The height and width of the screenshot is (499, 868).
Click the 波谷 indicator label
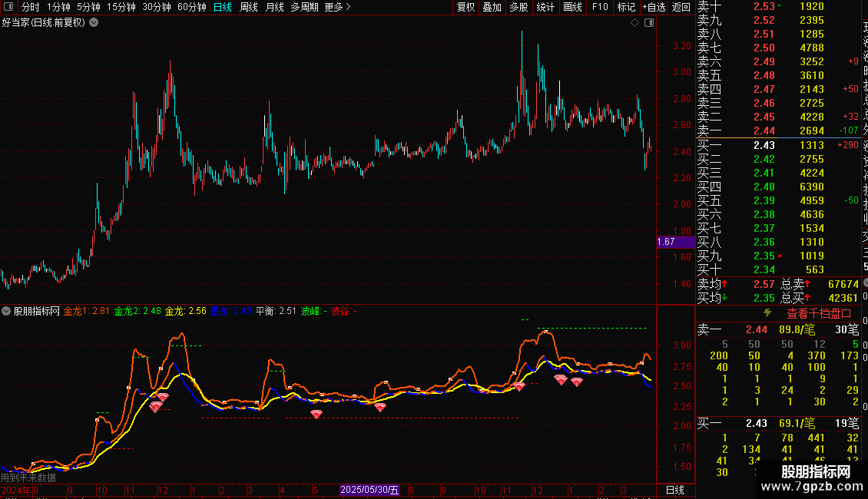click(x=344, y=311)
